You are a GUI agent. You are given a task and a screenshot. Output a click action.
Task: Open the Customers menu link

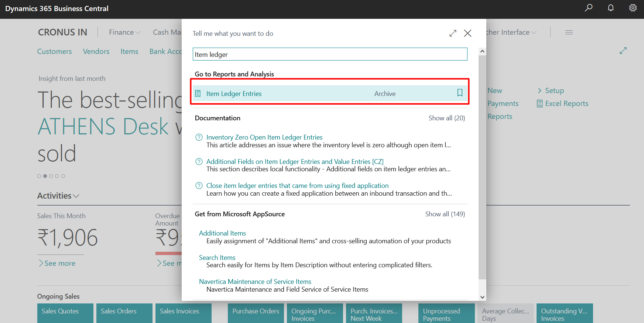[x=55, y=51]
